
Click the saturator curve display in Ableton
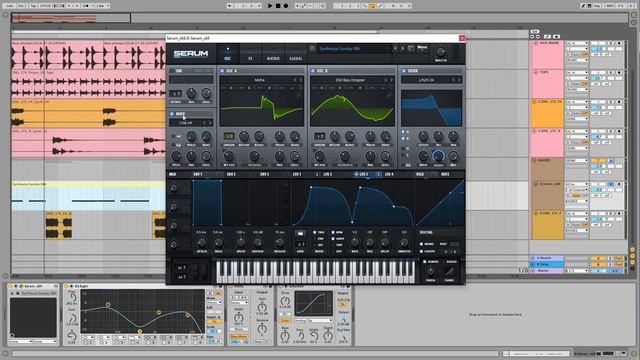[x=313, y=304]
